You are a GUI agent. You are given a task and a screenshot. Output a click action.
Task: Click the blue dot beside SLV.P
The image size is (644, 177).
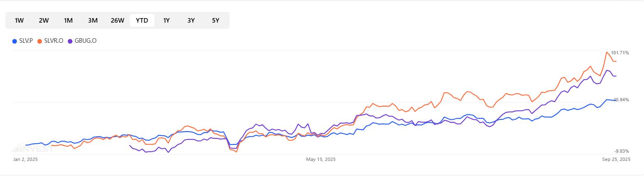pyautogui.click(x=14, y=41)
